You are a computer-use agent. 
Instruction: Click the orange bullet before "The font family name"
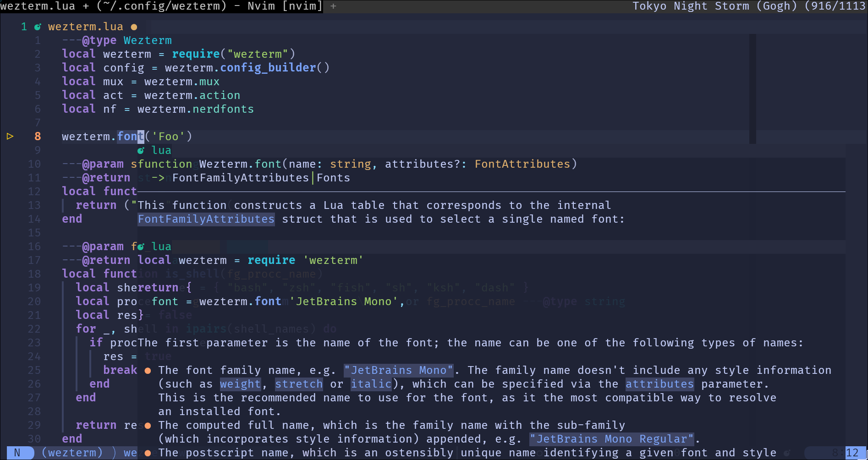(148, 370)
